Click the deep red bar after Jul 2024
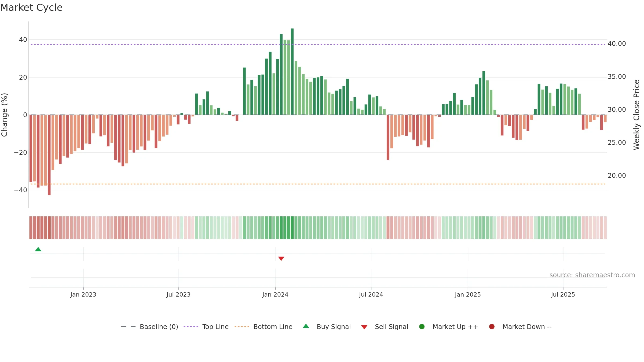 [388, 138]
